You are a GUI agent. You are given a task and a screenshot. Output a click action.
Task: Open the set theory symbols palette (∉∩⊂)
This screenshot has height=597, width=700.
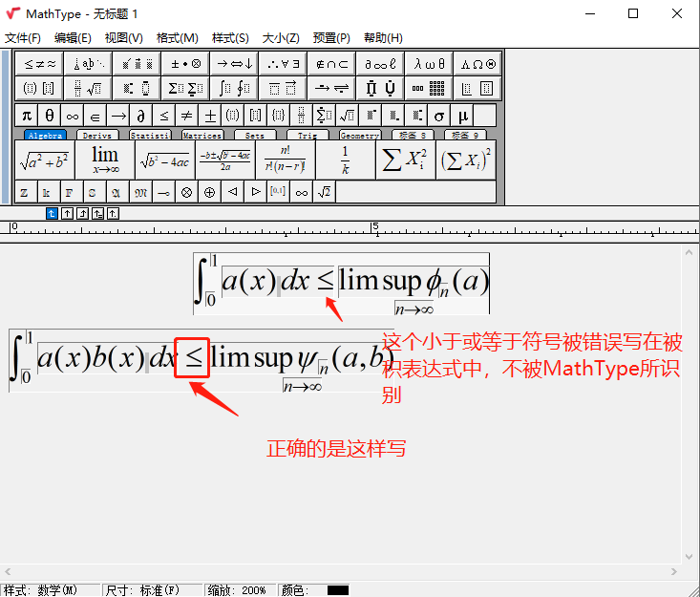pyautogui.click(x=331, y=64)
